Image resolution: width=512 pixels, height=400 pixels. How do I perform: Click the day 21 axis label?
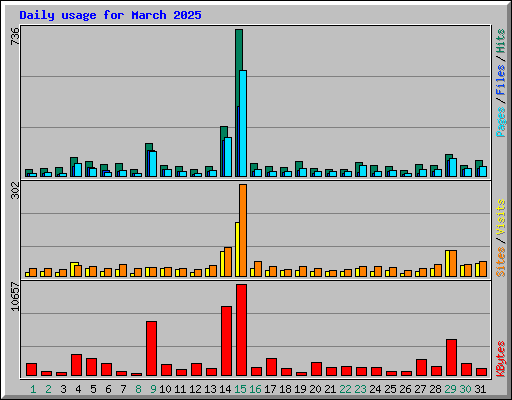[330, 389]
